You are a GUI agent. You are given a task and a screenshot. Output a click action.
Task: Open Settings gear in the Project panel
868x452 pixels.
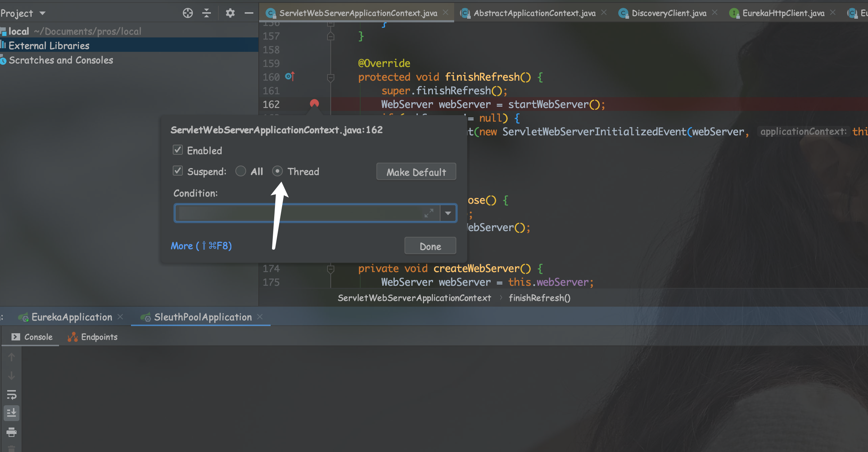click(x=230, y=13)
